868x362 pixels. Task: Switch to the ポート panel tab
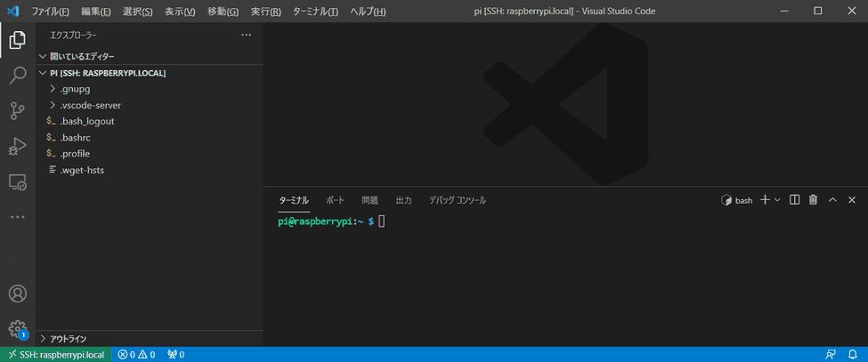point(335,200)
